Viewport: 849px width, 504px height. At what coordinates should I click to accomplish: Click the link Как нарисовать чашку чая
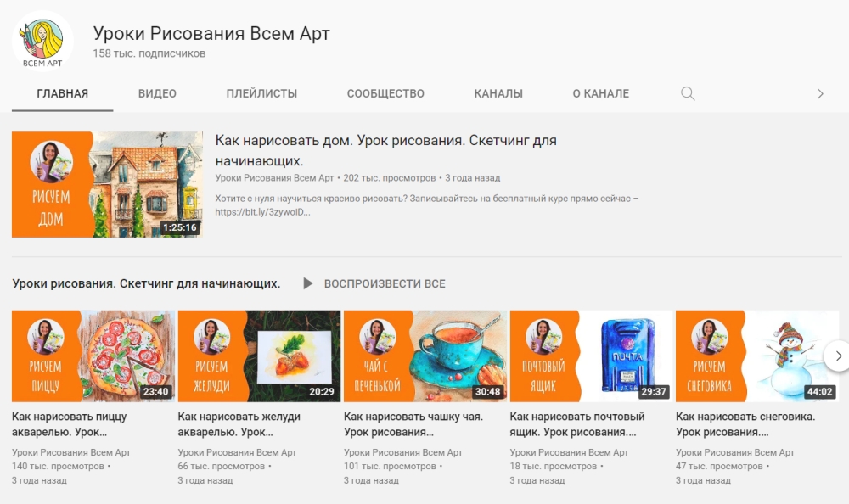click(413, 424)
